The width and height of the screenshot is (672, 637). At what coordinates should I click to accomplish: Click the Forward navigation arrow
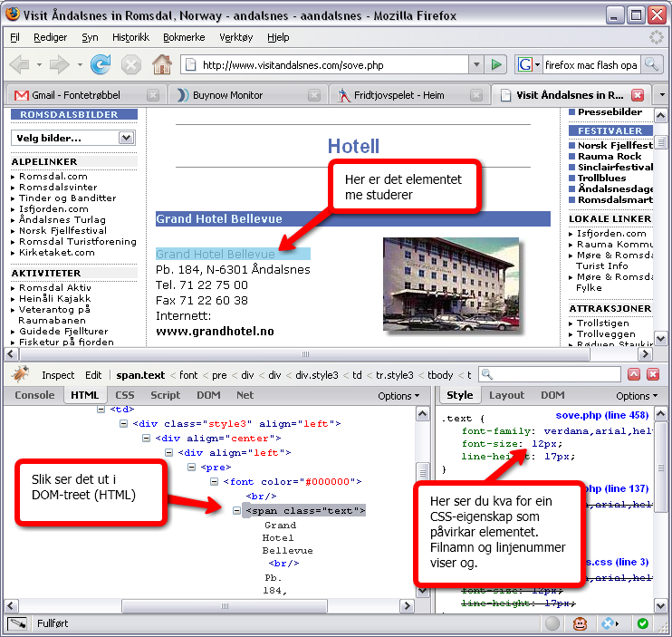pyautogui.click(x=60, y=64)
